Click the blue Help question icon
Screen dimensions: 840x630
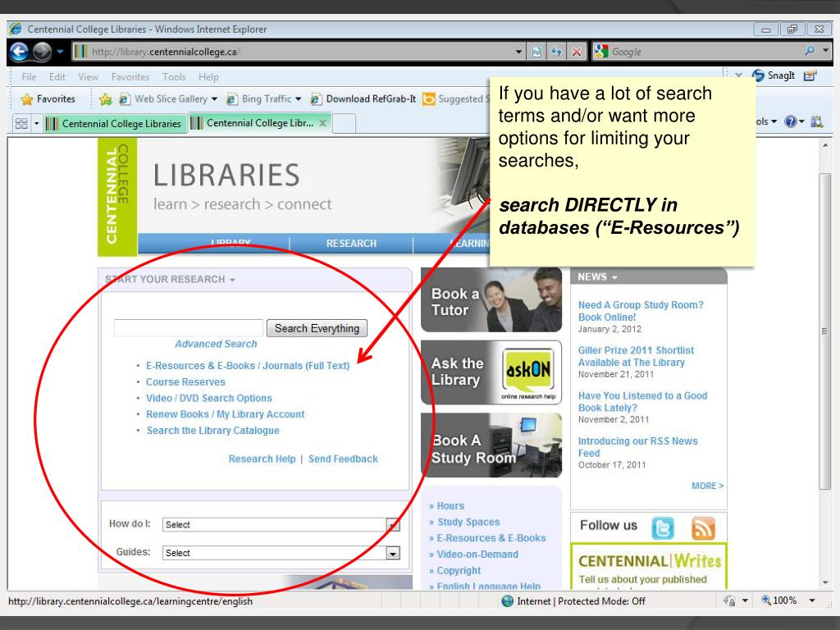[x=790, y=121]
